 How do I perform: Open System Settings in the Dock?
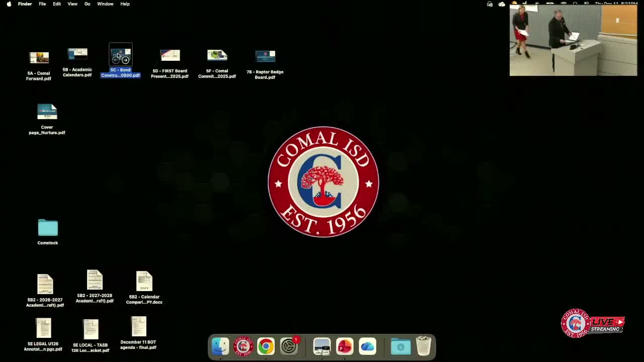point(289,346)
